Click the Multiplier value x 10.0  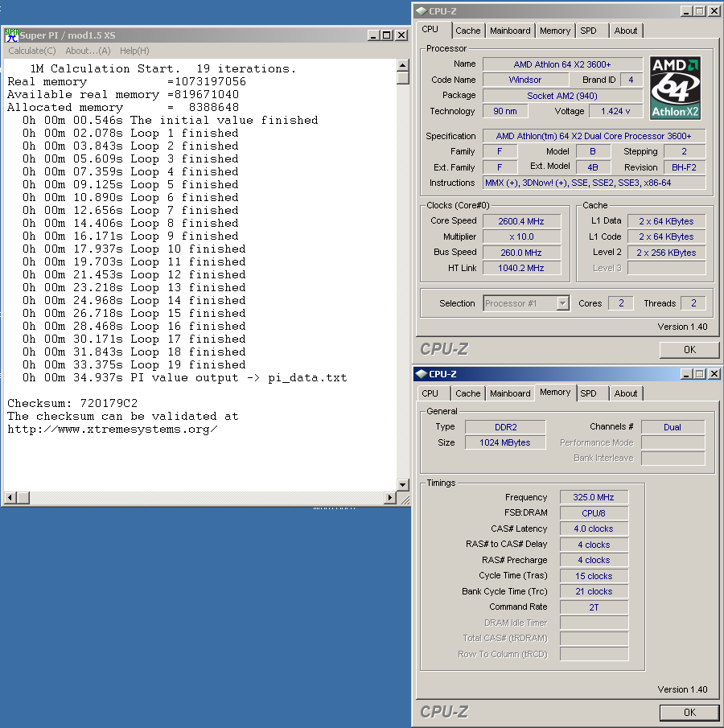point(521,236)
